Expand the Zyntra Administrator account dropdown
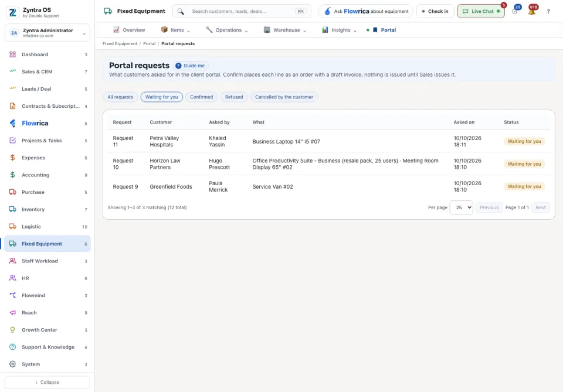The height and width of the screenshot is (392, 563). click(48, 33)
